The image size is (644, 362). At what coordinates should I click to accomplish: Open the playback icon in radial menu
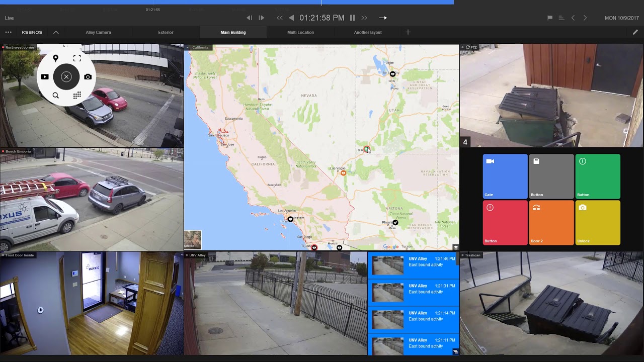45,77
